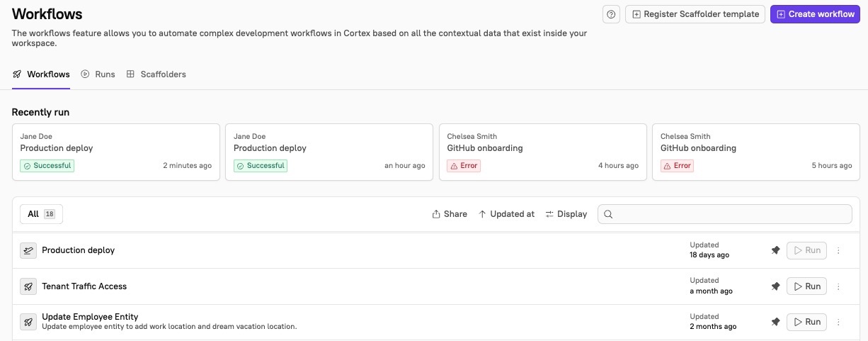The image size is (868, 341).
Task: Click the Updated at arrow icon
Action: (482, 214)
